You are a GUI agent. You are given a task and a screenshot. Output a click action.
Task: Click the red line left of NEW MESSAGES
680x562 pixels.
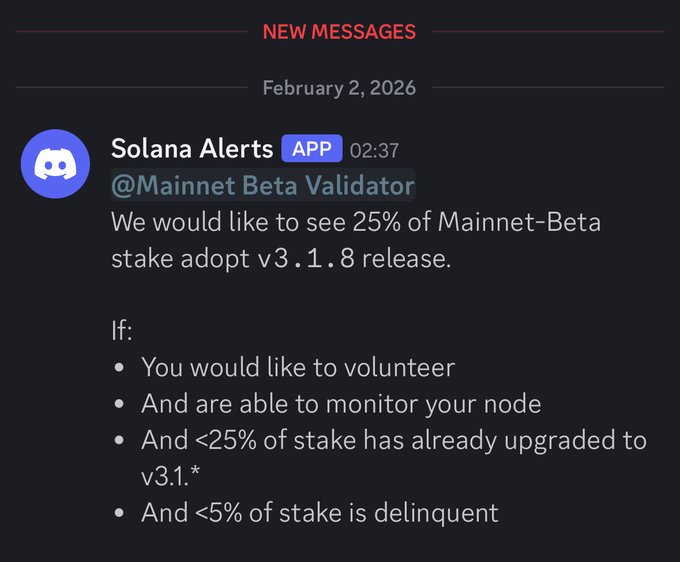point(130,32)
